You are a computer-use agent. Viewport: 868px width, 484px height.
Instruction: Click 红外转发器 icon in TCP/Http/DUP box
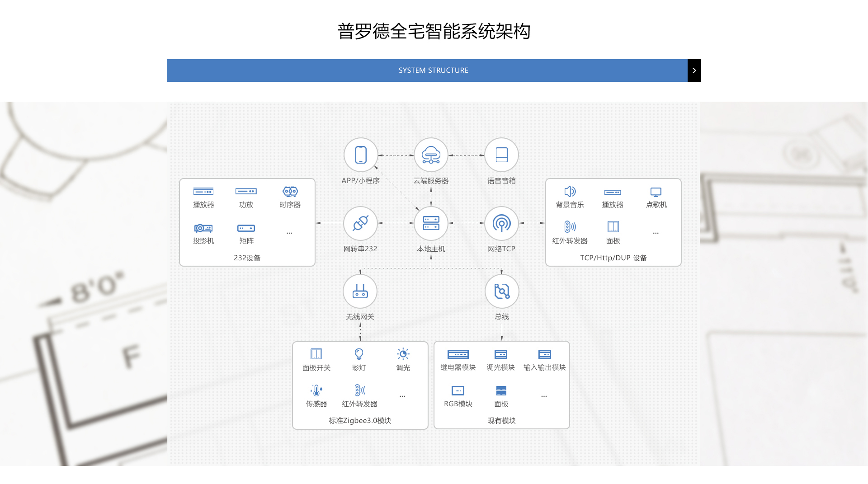point(570,226)
